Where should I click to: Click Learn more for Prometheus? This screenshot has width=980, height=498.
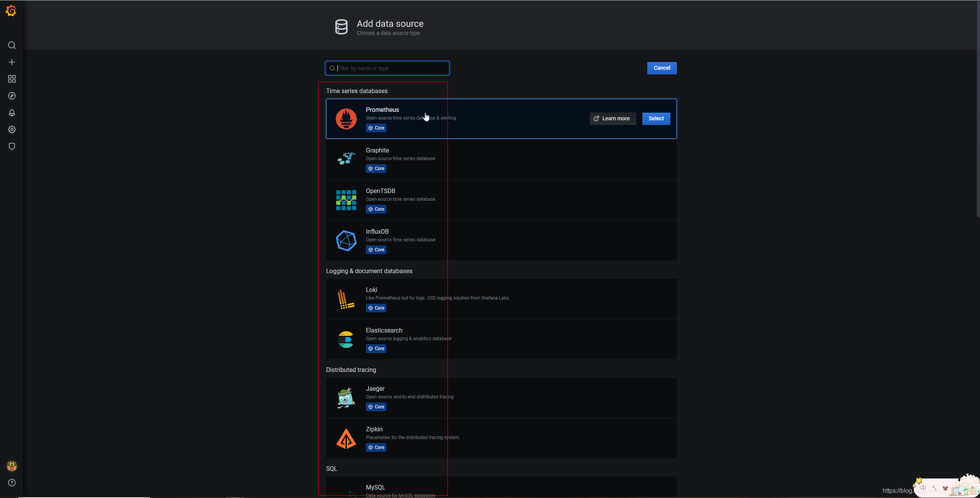tap(612, 118)
